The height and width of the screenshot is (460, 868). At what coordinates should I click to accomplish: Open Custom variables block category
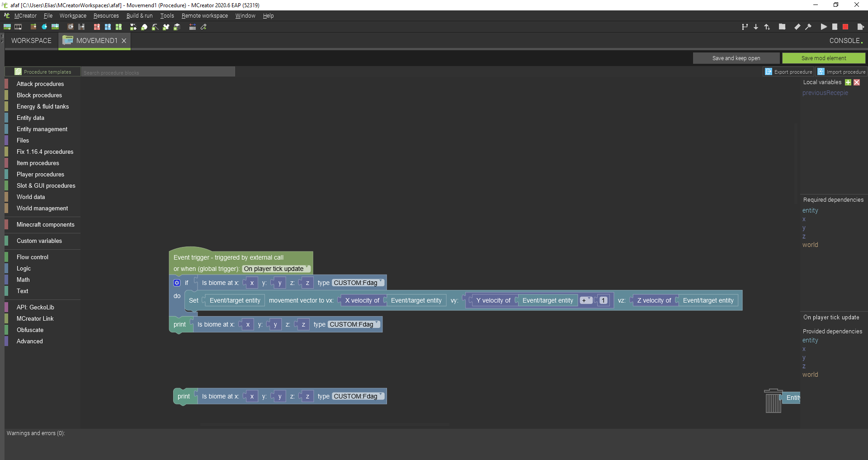(39, 241)
